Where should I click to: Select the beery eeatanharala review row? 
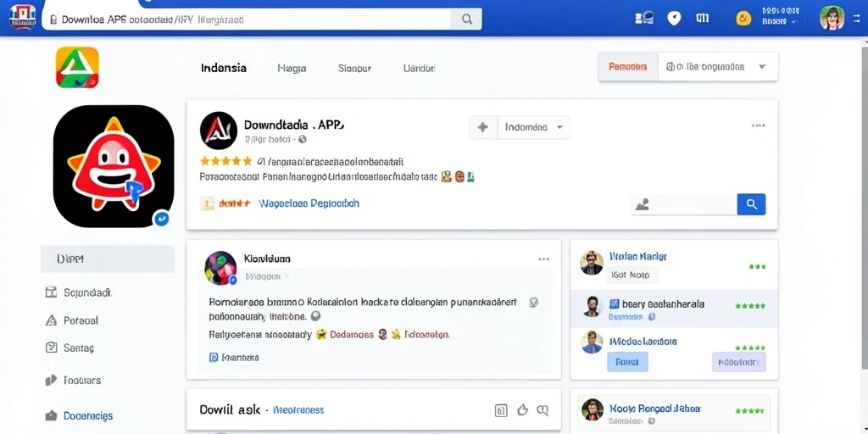click(x=674, y=307)
